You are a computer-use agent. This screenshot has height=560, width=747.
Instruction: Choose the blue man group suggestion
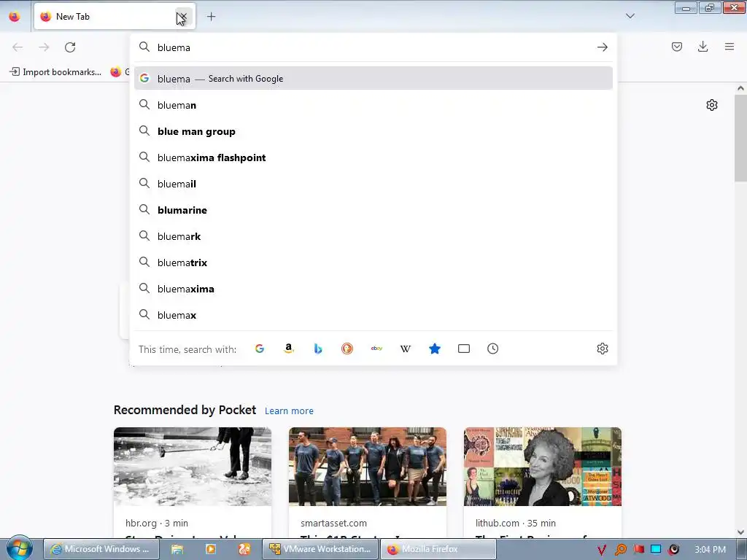(x=373, y=131)
